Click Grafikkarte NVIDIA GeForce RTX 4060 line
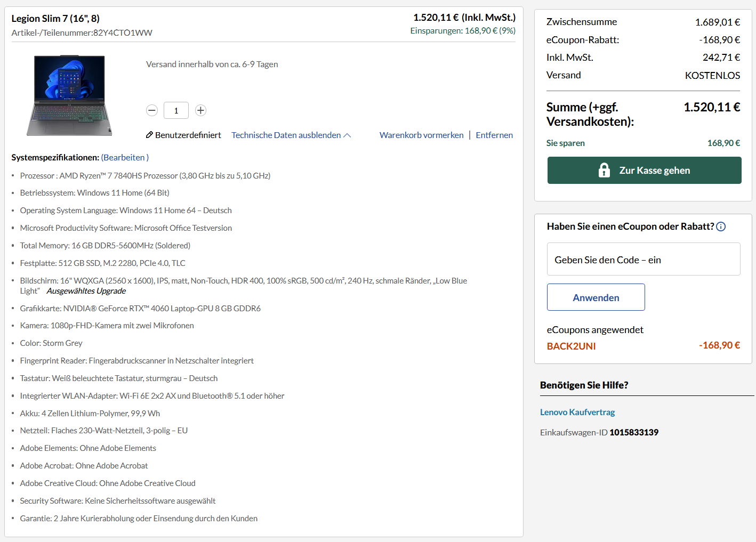Viewport: 756px width, 542px height. (140, 308)
